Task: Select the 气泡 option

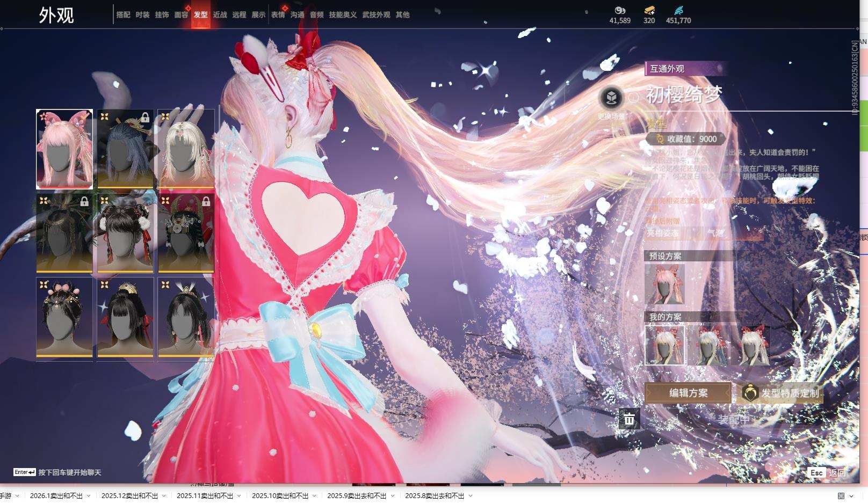Action: click(x=715, y=233)
